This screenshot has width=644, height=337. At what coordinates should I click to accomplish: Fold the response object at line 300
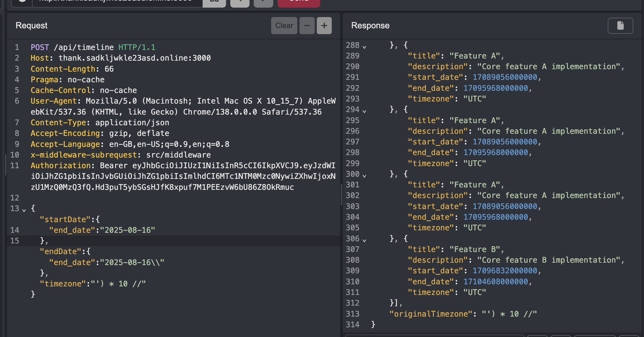pyautogui.click(x=364, y=176)
